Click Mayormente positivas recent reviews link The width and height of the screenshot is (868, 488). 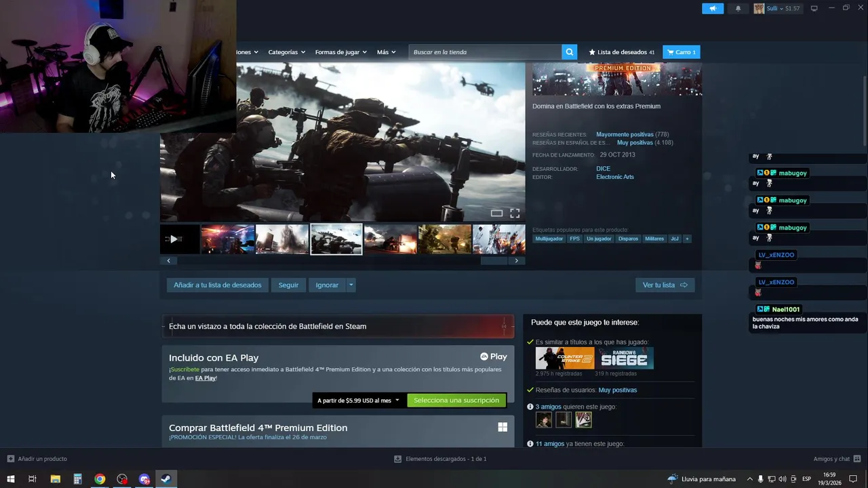point(625,134)
